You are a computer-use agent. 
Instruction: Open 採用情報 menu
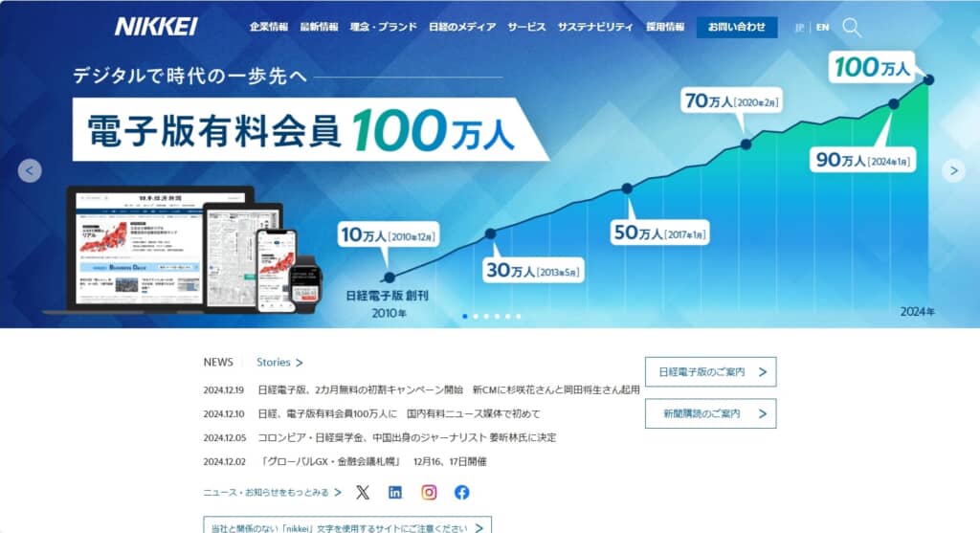click(x=665, y=27)
